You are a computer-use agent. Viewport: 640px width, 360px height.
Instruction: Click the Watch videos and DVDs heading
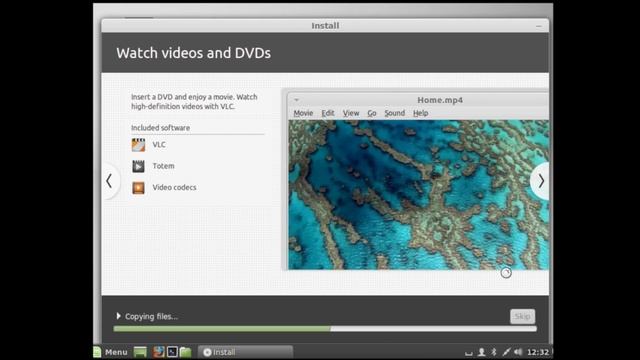click(x=193, y=53)
